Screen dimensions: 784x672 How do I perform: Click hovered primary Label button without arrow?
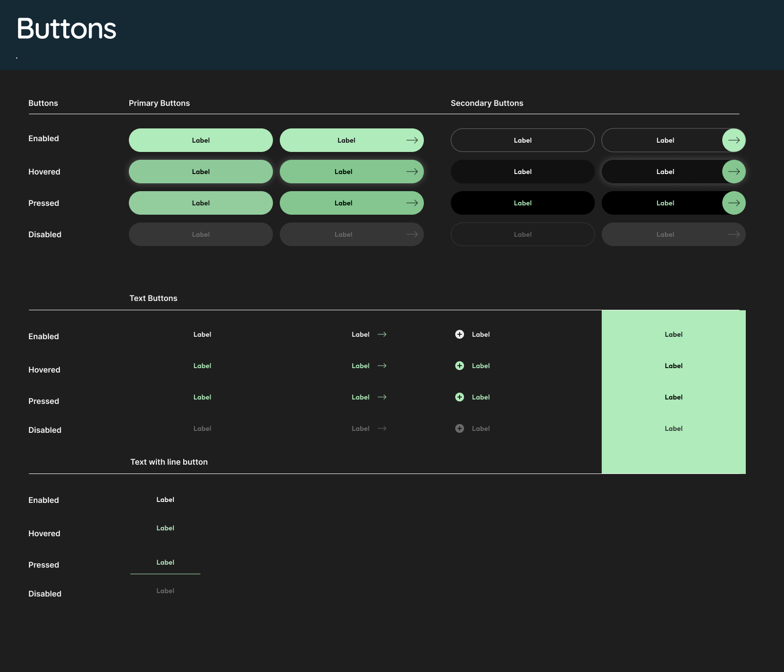coord(201,172)
